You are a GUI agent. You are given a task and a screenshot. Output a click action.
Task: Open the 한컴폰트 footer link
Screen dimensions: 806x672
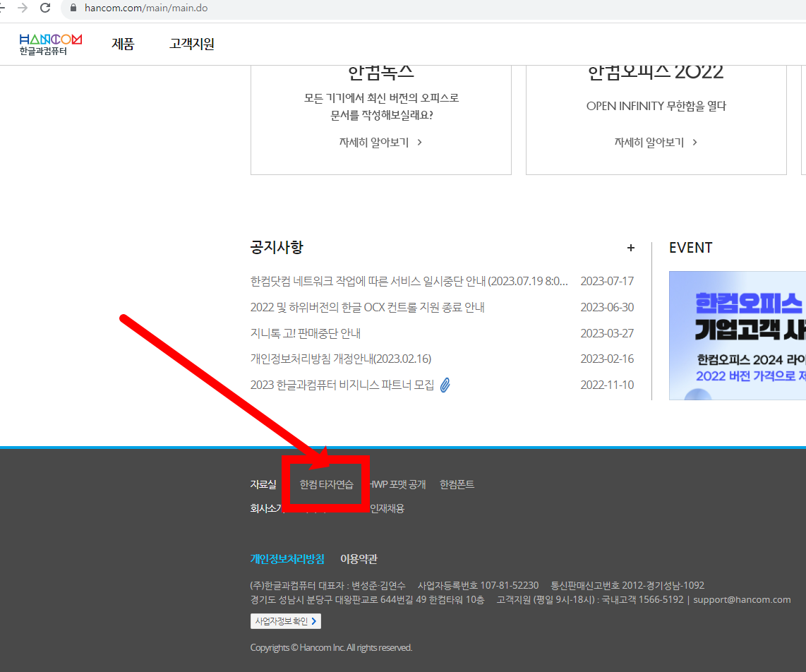click(456, 484)
